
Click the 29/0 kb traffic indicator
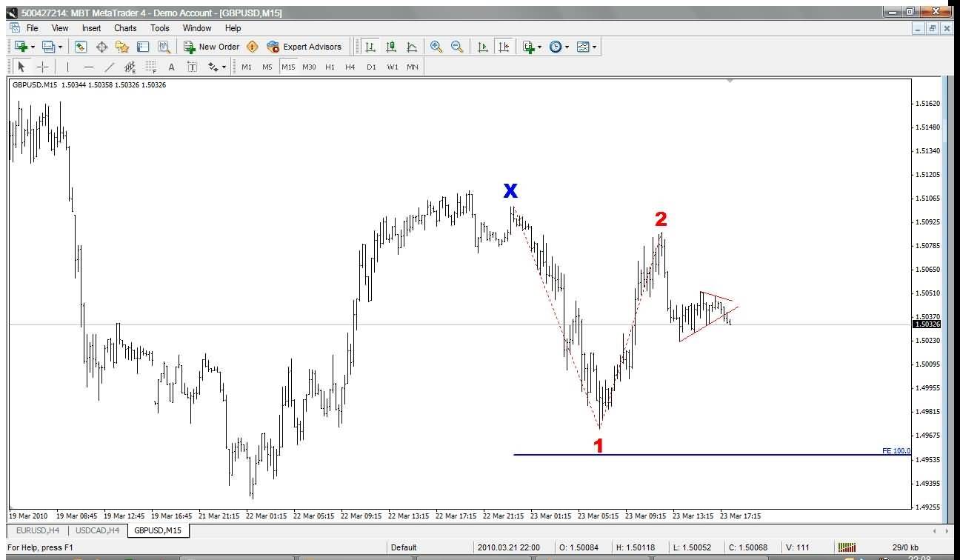coord(905,547)
